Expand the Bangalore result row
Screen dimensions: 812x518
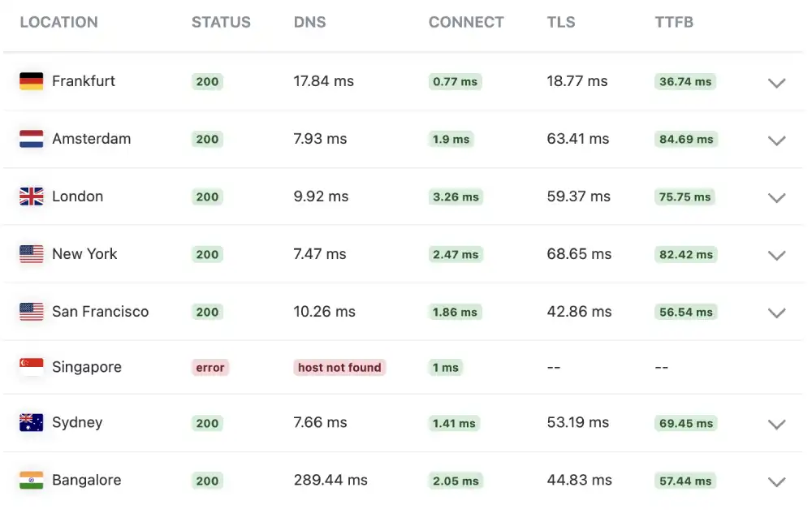(776, 481)
